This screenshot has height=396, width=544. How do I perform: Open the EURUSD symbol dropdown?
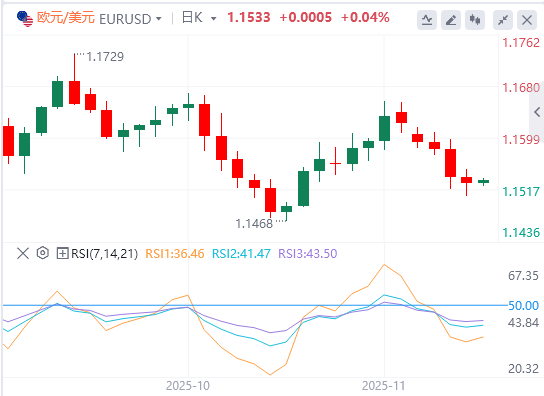click(x=130, y=19)
